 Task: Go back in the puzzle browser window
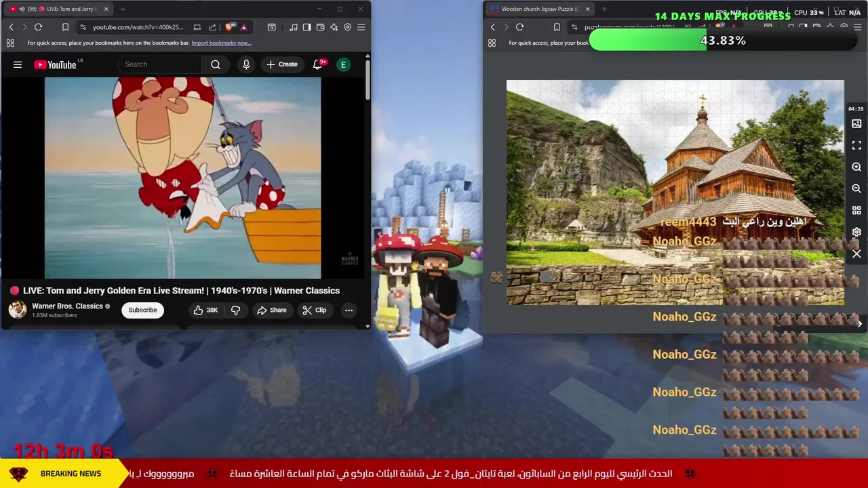tap(492, 27)
